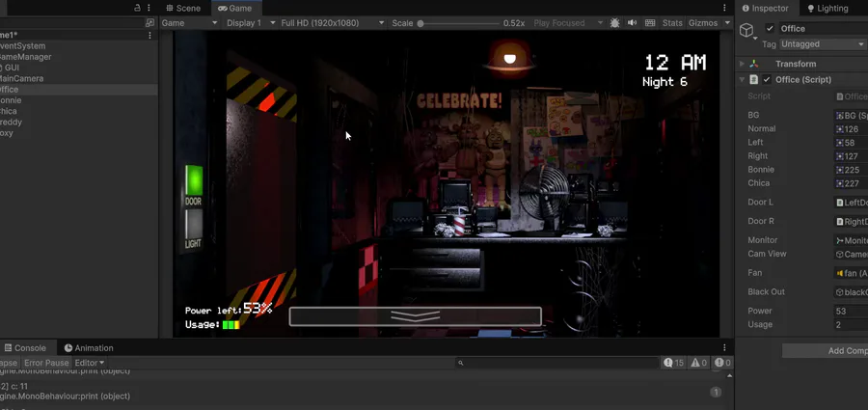Click the Door R object field
The height and width of the screenshot is (410, 868).
(x=852, y=222)
